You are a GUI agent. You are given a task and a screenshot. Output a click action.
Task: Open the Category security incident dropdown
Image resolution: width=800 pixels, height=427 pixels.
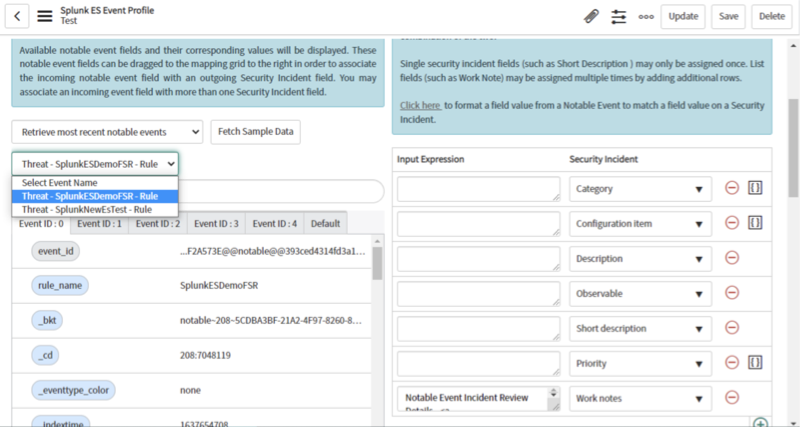[x=640, y=189]
